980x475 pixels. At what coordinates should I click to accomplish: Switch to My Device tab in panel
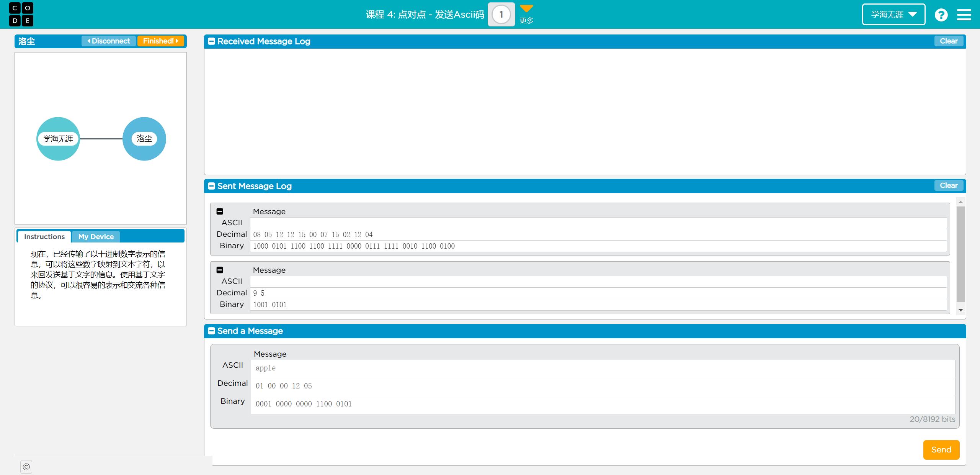coord(96,236)
